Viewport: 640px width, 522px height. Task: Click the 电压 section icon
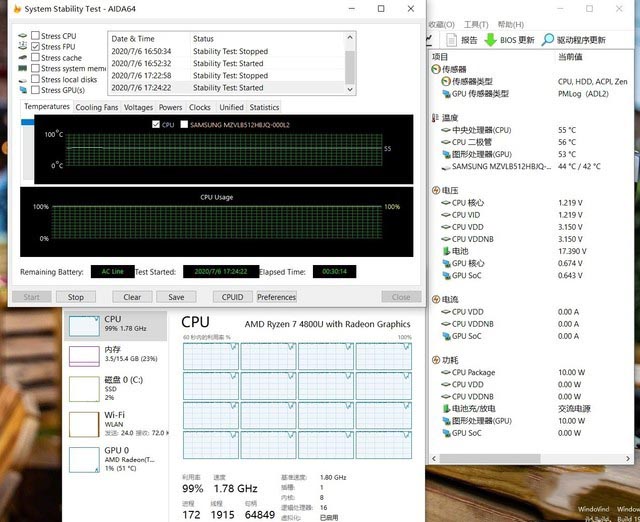[x=436, y=190]
